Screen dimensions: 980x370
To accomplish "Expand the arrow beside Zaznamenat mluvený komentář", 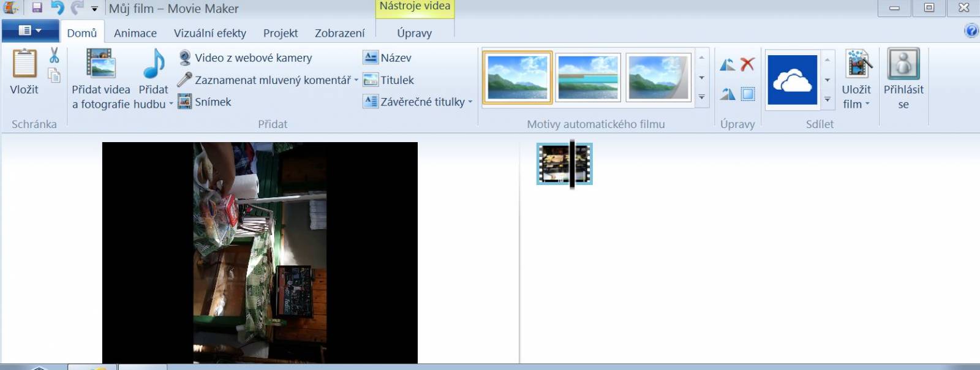I will click(x=356, y=80).
